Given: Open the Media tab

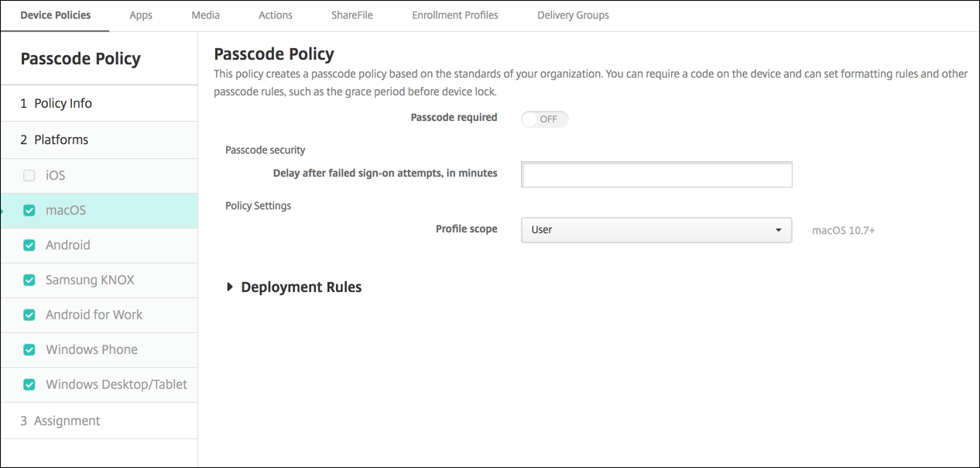Looking at the screenshot, I should click(205, 15).
